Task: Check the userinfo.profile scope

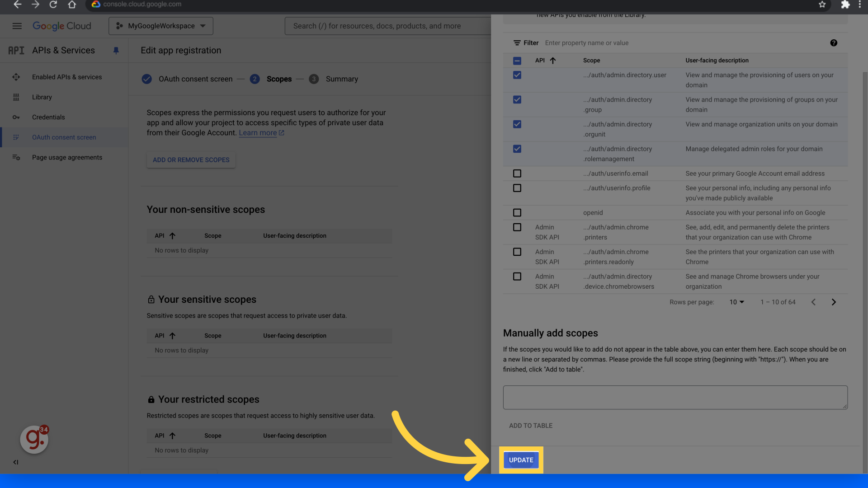Action: pos(517,188)
